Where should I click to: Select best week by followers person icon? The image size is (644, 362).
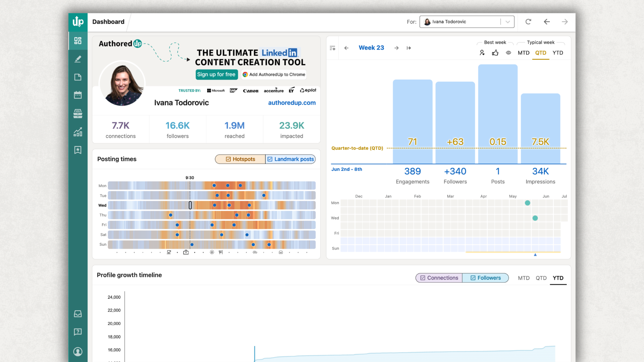coord(482,53)
